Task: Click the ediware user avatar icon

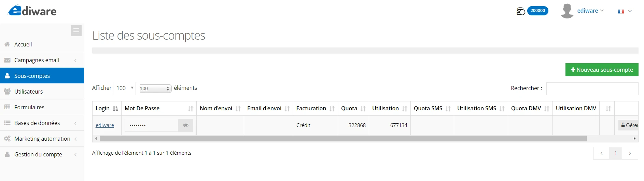Action: (x=567, y=11)
